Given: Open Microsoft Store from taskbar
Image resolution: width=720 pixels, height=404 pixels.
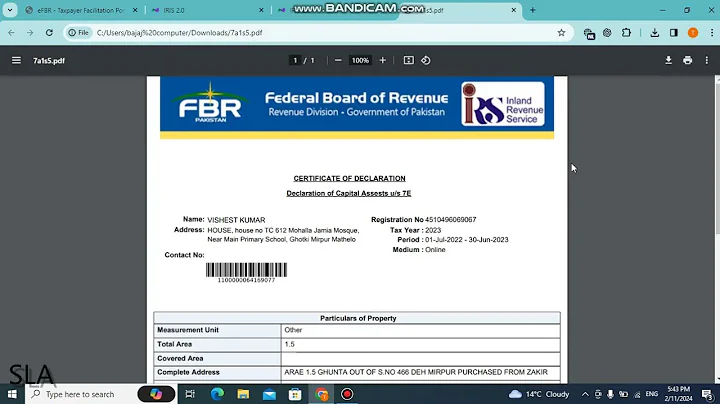Looking at the screenshot, I should click(295, 394).
